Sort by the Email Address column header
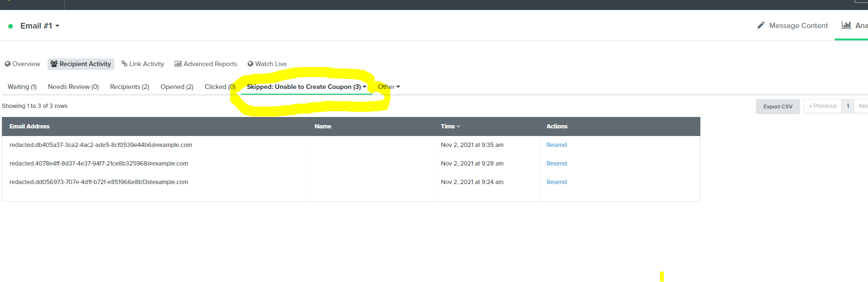The image size is (868, 282). click(x=29, y=126)
